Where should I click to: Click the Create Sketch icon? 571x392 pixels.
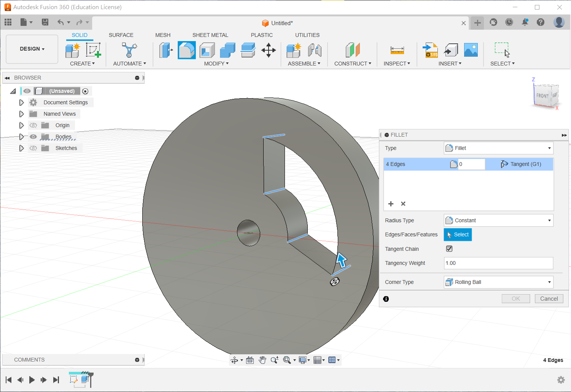[x=93, y=50]
